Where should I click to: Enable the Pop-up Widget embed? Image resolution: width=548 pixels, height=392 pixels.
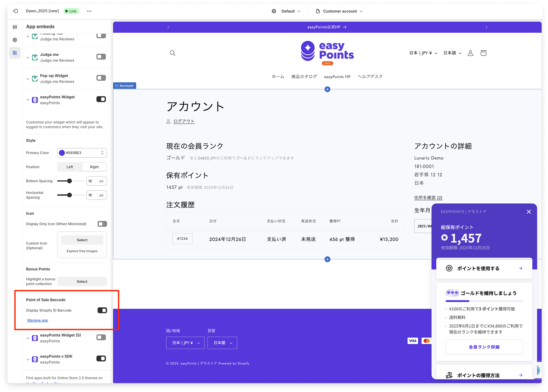pos(101,78)
